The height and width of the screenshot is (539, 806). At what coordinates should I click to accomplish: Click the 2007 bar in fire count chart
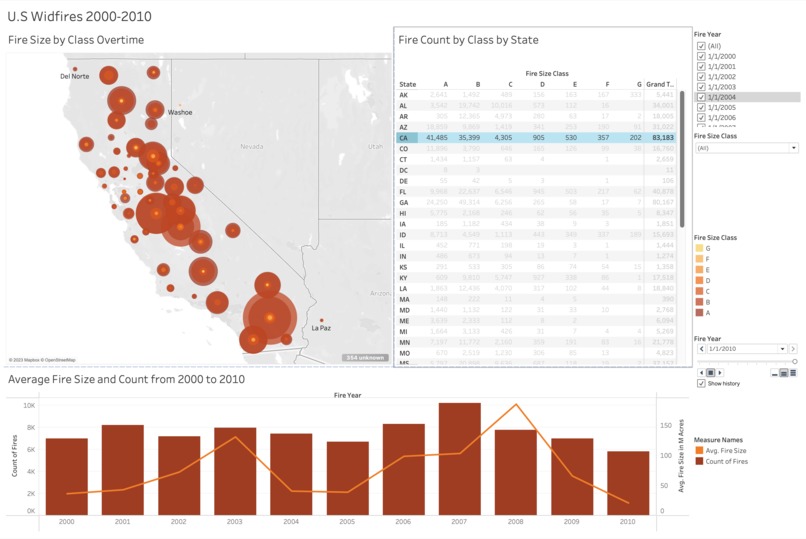click(460, 459)
